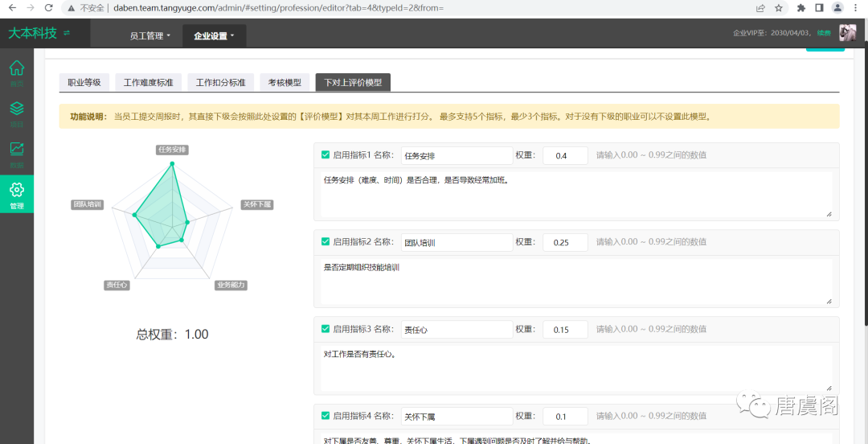The width and height of the screenshot is (868, 444).
Task: Toggle the 启用指标4 checkbox
Action: click(x=325, y=416)
